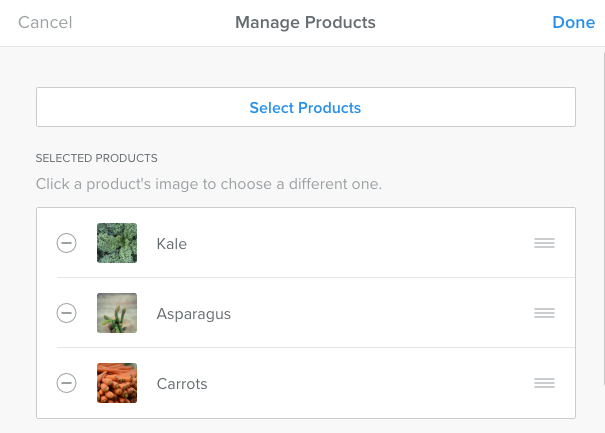Remove Kale from selected products
This screenshot has width=605, height=433.
[x=66, y=243]
